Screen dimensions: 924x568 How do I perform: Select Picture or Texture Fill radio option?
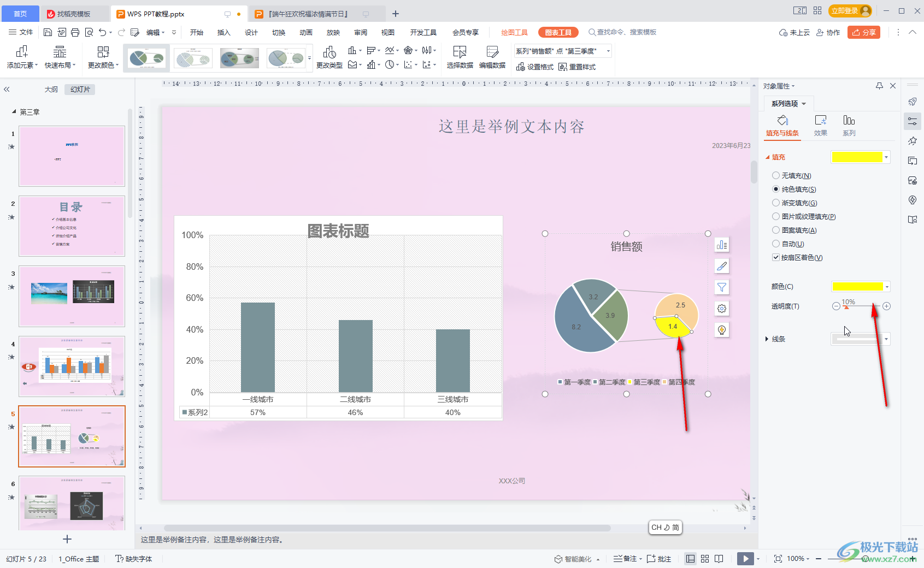click(x=776, y=216)
